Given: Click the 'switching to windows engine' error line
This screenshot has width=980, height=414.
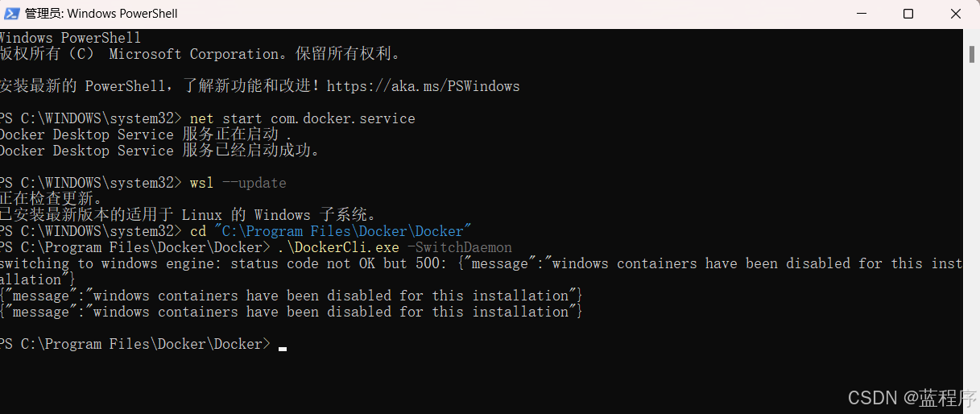Looking at the screenshot, I should coord(482,271).
